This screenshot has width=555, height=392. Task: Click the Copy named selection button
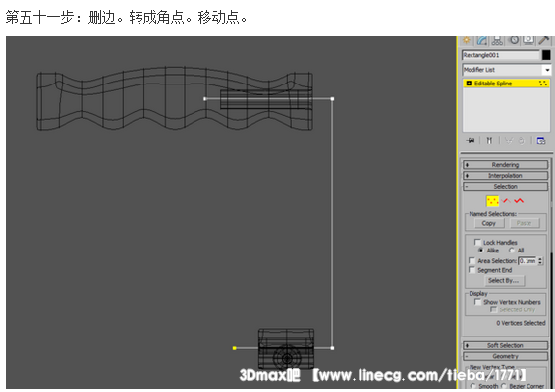[488, 223]
